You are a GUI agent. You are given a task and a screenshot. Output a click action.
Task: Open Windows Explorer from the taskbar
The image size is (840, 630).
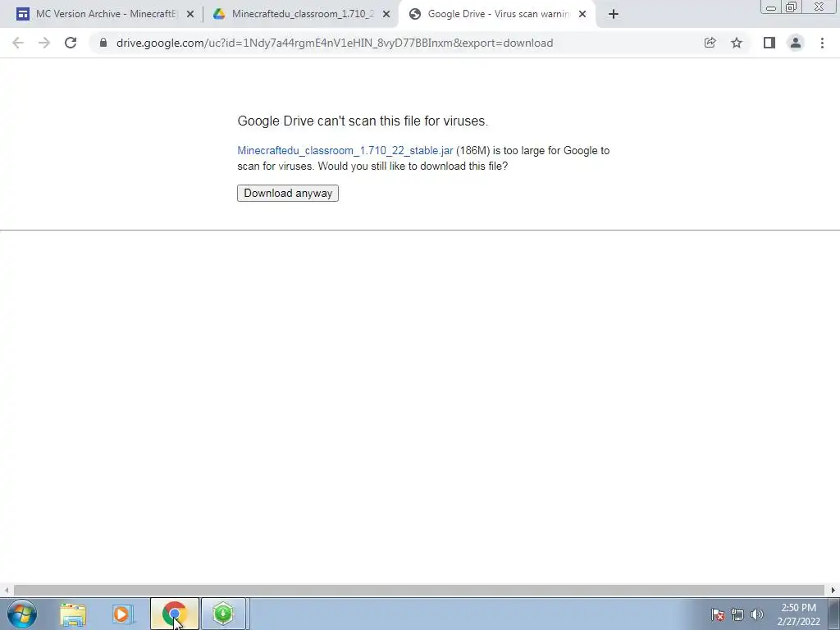tap(73, 614)
